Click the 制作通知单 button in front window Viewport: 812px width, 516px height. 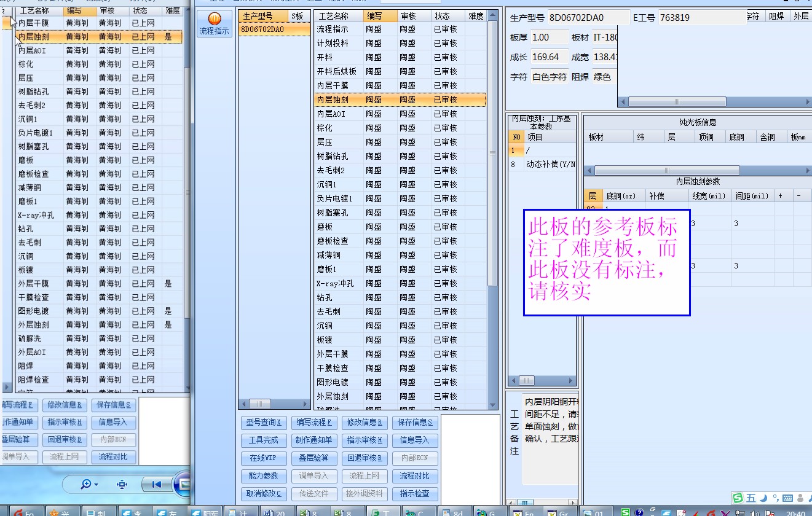[313, 440]
